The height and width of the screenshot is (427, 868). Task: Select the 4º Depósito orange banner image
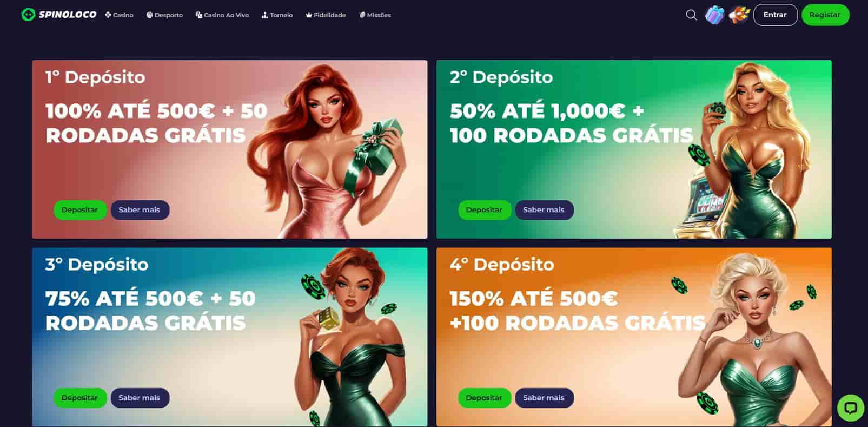[x=634, y=337]
